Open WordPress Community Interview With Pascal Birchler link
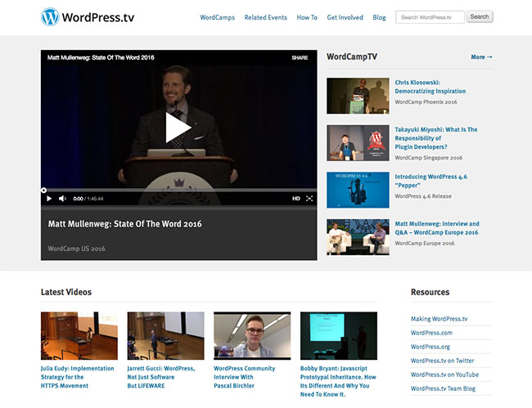532x408 pixels. click(244, 377)
